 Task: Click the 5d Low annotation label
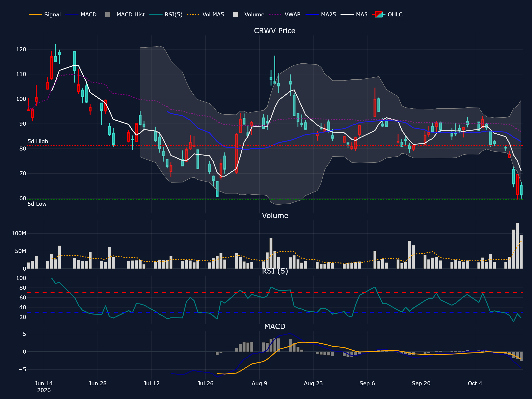[x=37, y=204]
